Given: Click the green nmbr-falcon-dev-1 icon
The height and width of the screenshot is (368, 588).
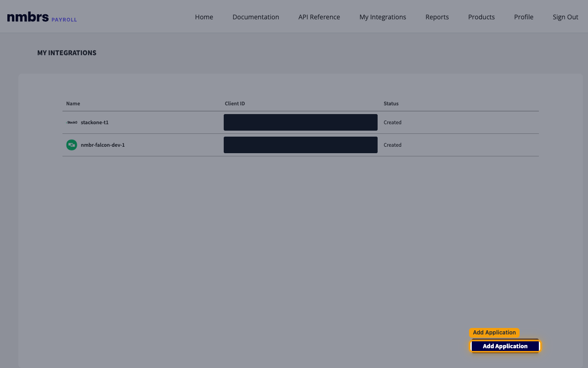Looking at the screenshot, I should pos(72,145).
